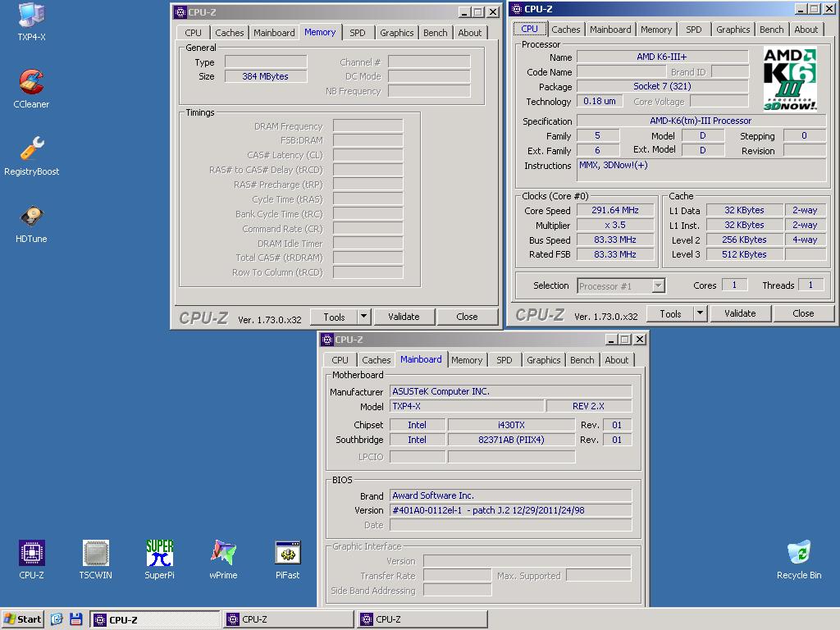This screenshot has height=630, width=840.
Task: Open Bench tab in the CPU window
Action: [x=771, y=30]
